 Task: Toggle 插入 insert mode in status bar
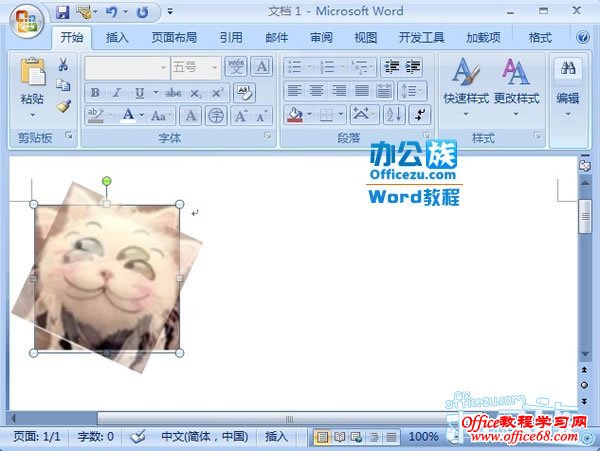(x=276, y=436)
